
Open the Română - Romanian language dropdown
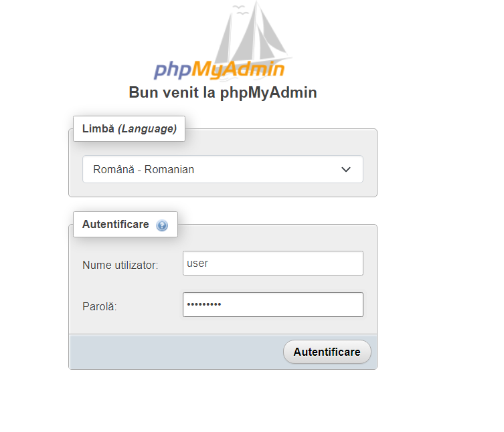coord(222,169)
